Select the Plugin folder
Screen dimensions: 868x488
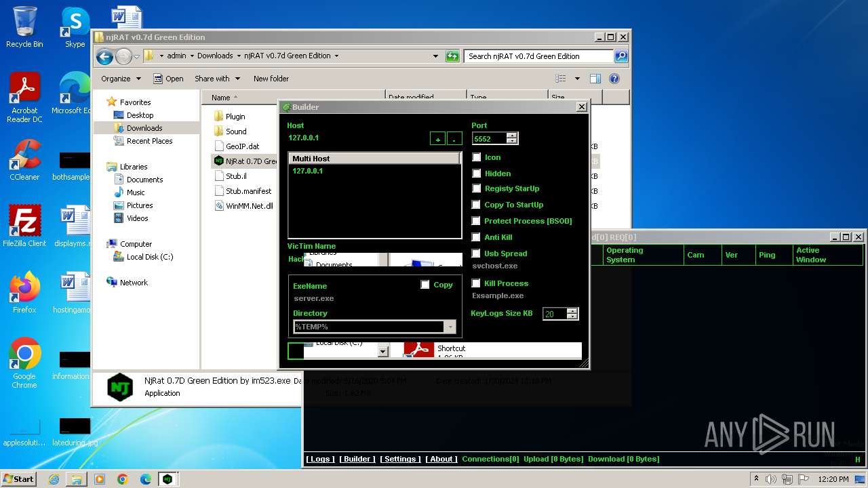[x=229, y=117]
